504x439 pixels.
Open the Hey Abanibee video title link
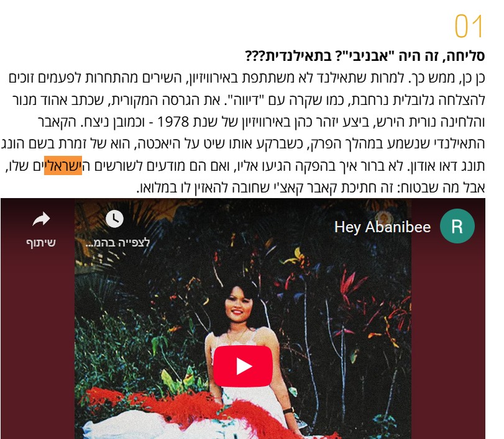pyautogui.click(x=382, y=227)
